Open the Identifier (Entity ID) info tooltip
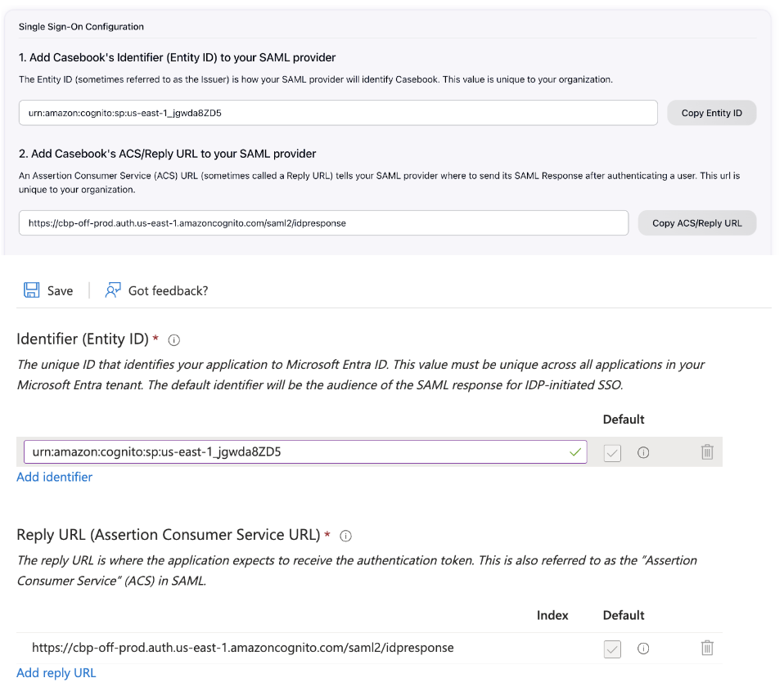This screenshot has height=687, width=784. pos(173,339)
